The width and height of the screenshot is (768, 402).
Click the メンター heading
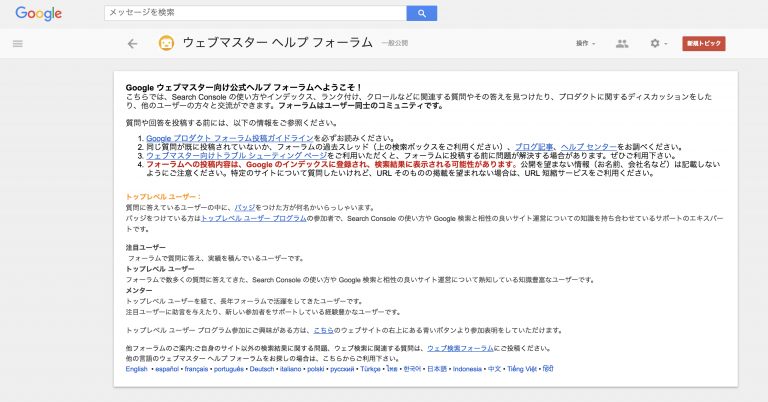coord(139,291)
